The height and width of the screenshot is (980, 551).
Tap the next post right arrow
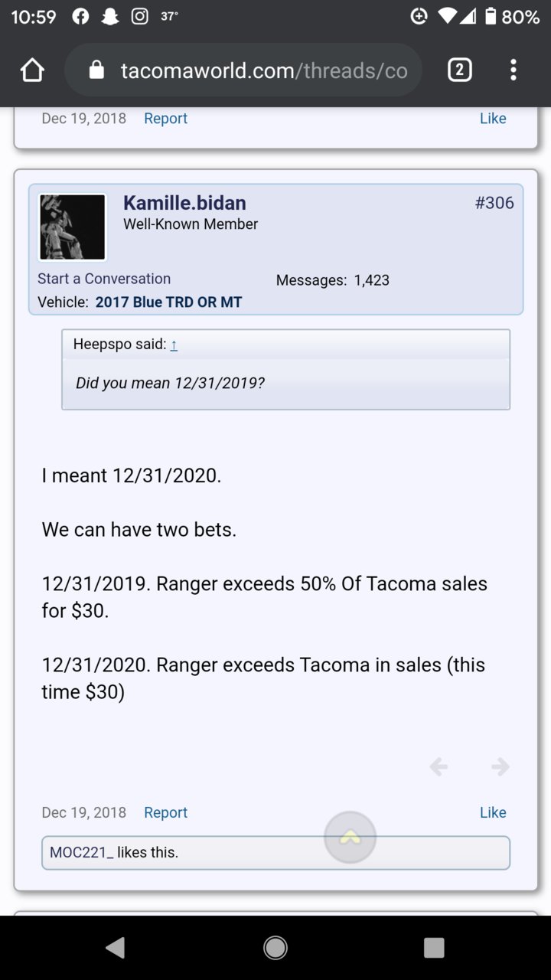tap(500, 766)
